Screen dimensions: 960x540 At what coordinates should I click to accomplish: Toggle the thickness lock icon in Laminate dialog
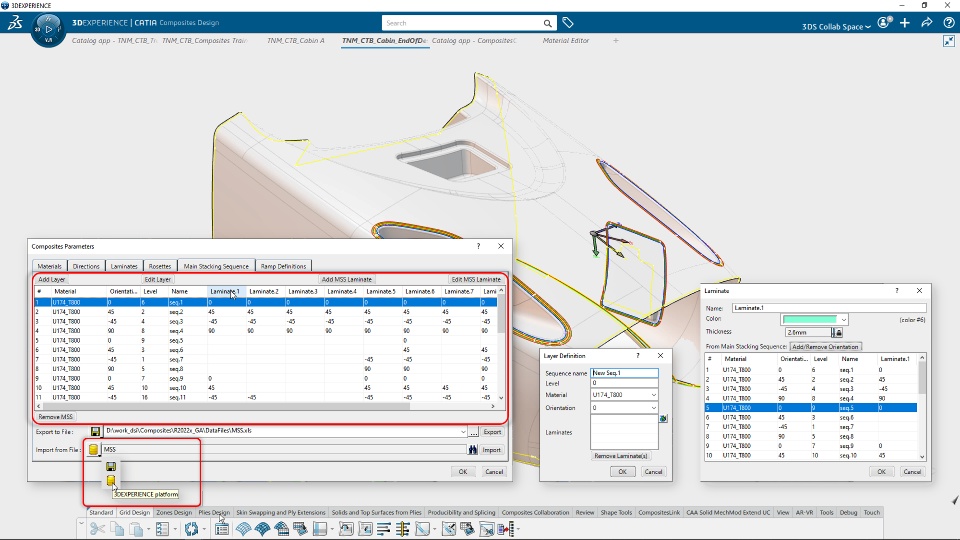[x=838, y=332]
